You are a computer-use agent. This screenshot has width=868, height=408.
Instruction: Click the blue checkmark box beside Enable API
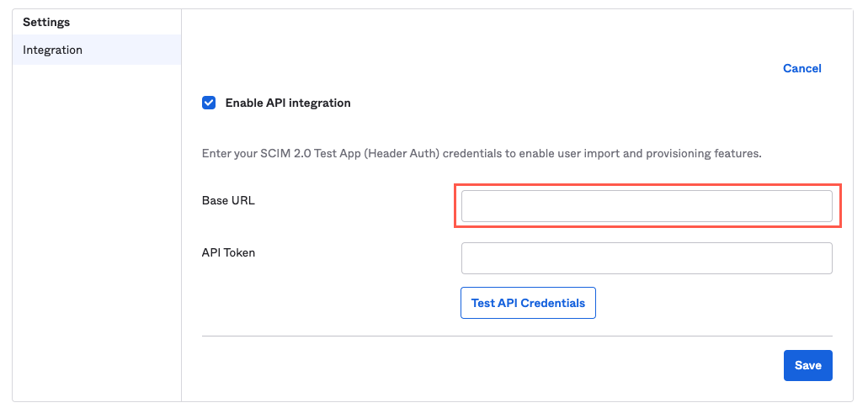click(209, 103)
